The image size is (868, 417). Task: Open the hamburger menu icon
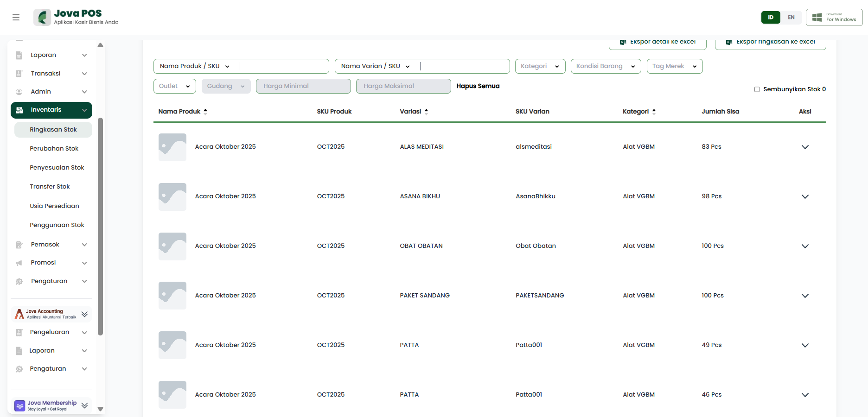(x=16, y=18)
